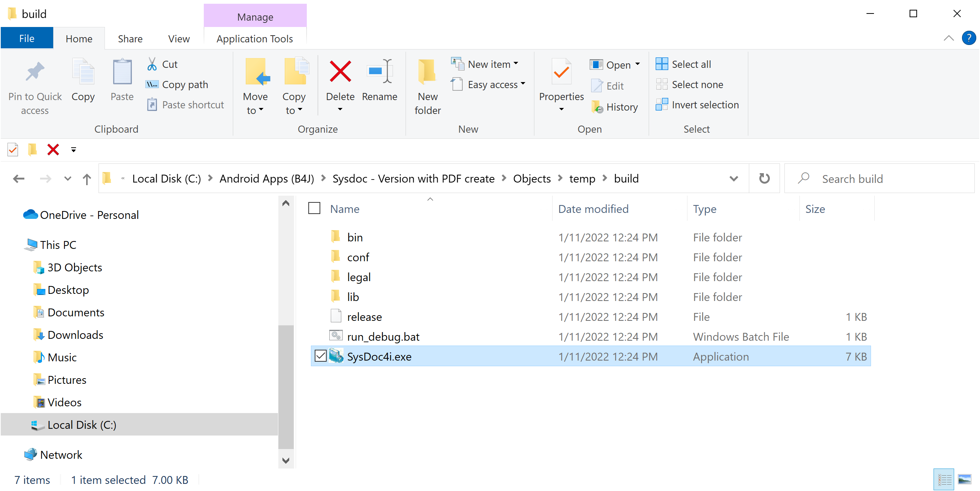Image resolution: width=980 pixels, height=491 pixels.
Task: Expand the address bar history dropdown
Action: tap(734, 178)
